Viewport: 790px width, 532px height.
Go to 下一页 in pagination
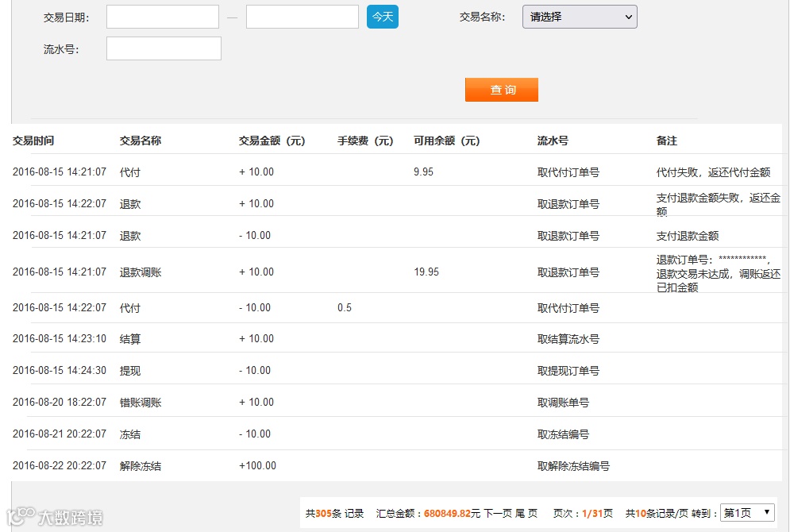498,514
